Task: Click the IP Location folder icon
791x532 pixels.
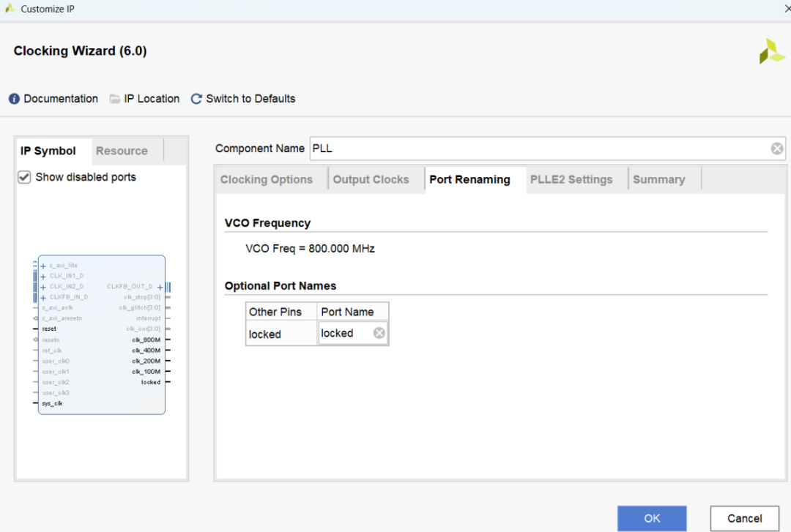Action: (115, 99)
